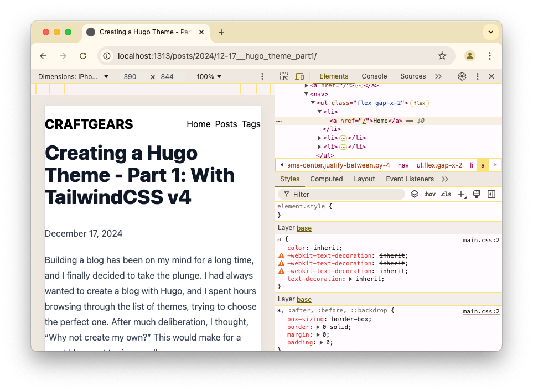
Task: Activate the inspect element picker
Action: click(x=284, y=76)
